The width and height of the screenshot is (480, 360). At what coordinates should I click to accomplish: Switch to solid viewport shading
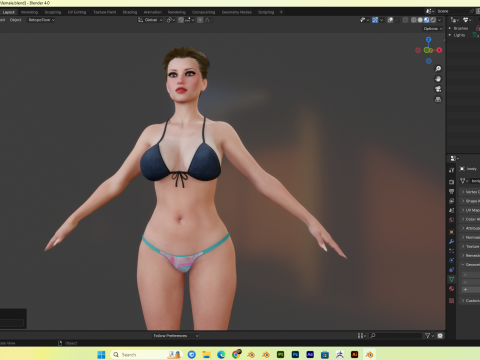point(420,20)
